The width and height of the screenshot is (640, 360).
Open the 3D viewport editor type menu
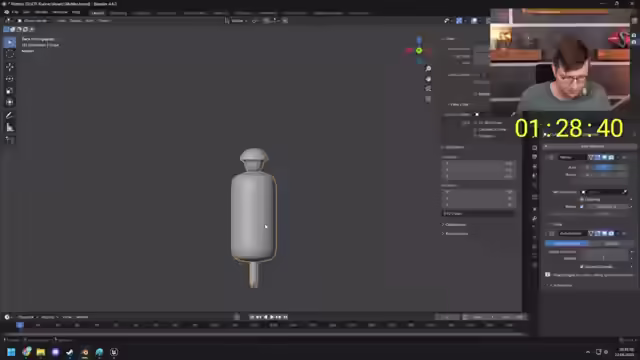tap(8, 20)
